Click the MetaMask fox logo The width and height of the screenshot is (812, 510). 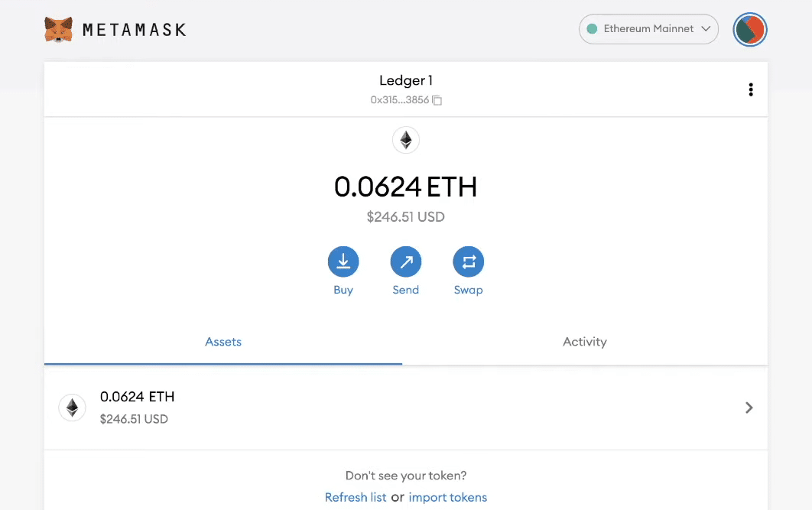coord(59,30)
